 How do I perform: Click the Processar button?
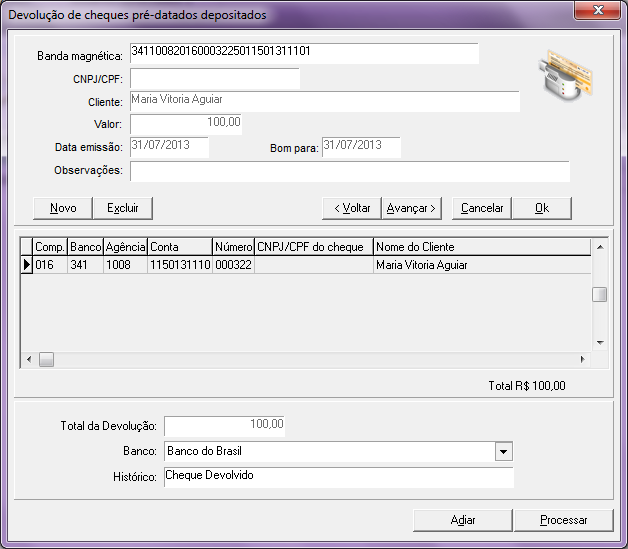563,520
